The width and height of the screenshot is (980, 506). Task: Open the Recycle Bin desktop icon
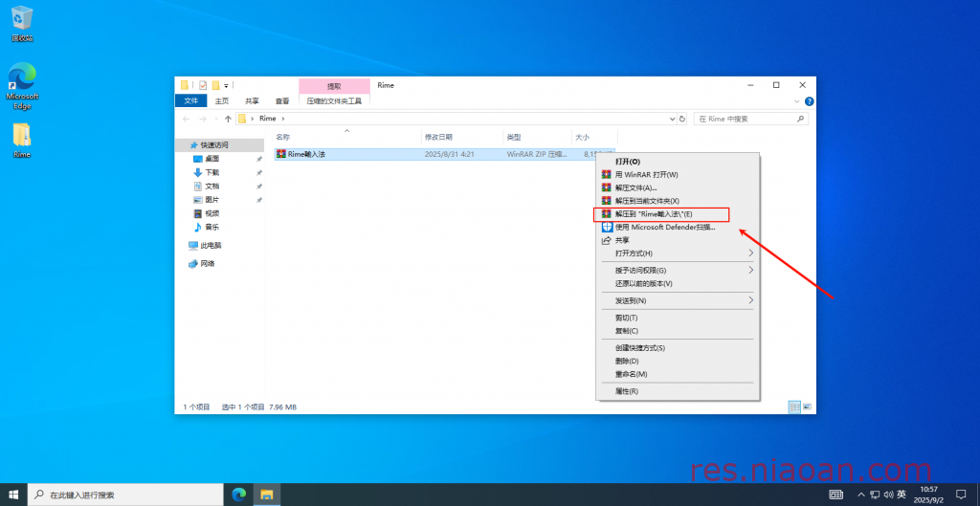pos(22,24)
